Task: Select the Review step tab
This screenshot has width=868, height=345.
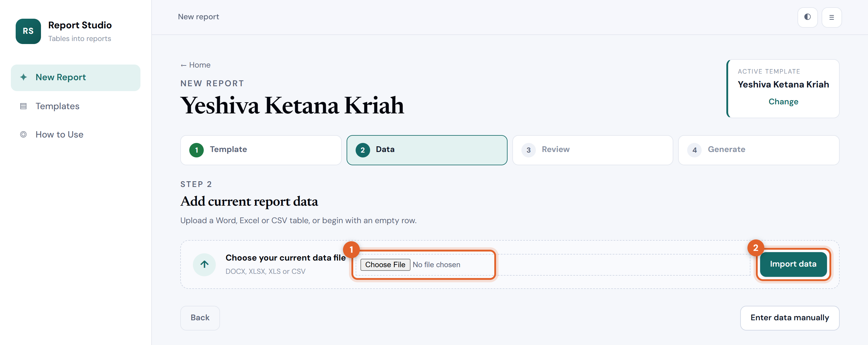Action: (x=592, y=150)
